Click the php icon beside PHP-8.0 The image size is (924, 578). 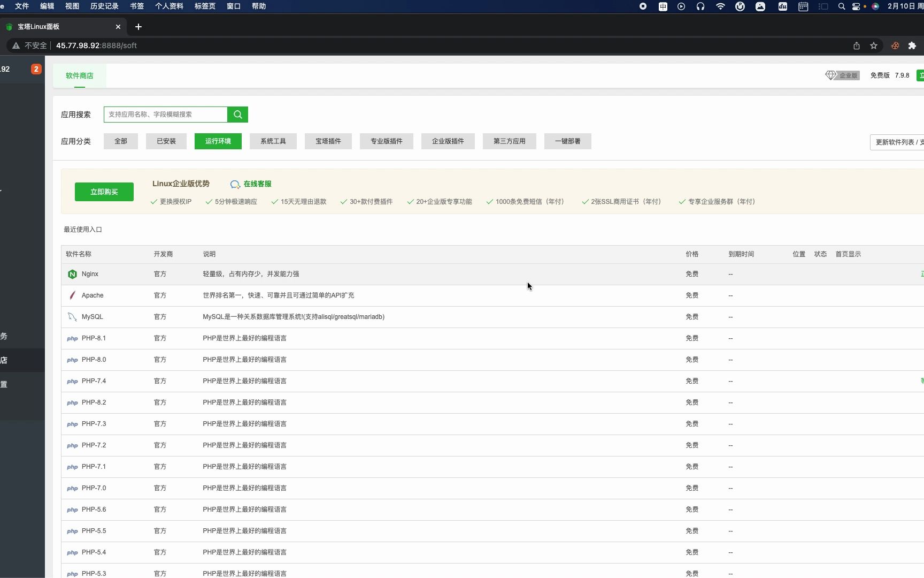(x=72, y=360)
